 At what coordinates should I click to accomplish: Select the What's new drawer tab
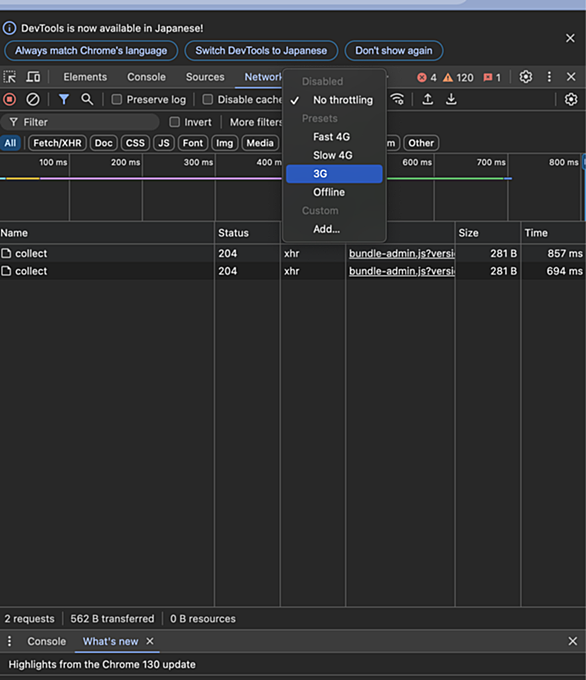111,641
